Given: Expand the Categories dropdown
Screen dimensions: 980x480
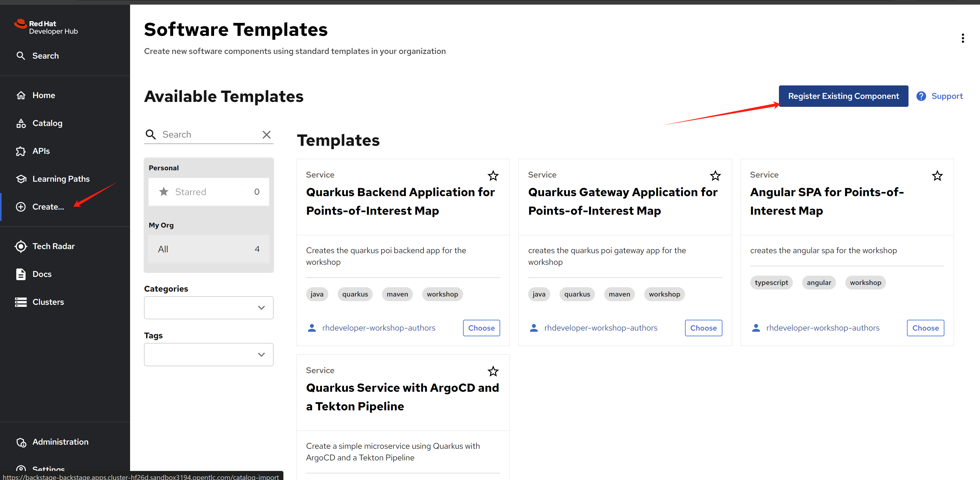Looking at the screenshot, I should point(209,308).
